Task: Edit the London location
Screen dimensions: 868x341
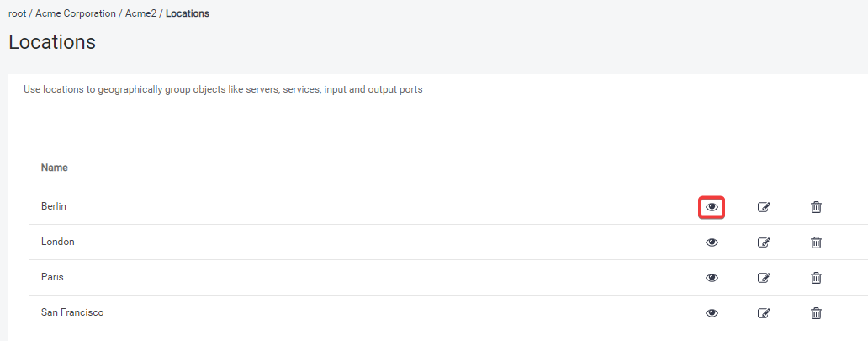Action: click(764, 242)
